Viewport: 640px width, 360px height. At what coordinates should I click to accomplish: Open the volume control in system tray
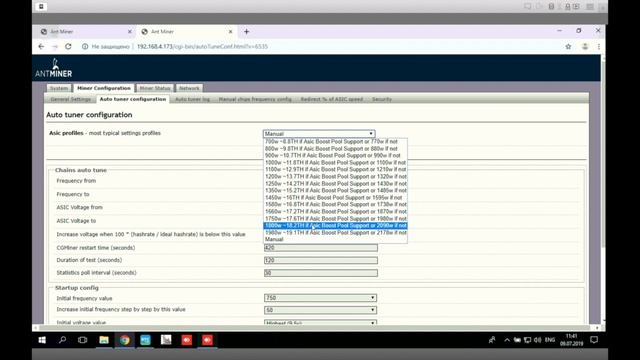pos(537,340)
